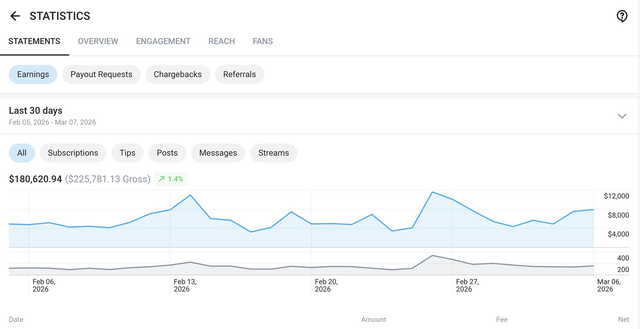Filter earnings by Streams
Image resolution: width=644 pixels, height=329 pixels.
tap(273, 153)
